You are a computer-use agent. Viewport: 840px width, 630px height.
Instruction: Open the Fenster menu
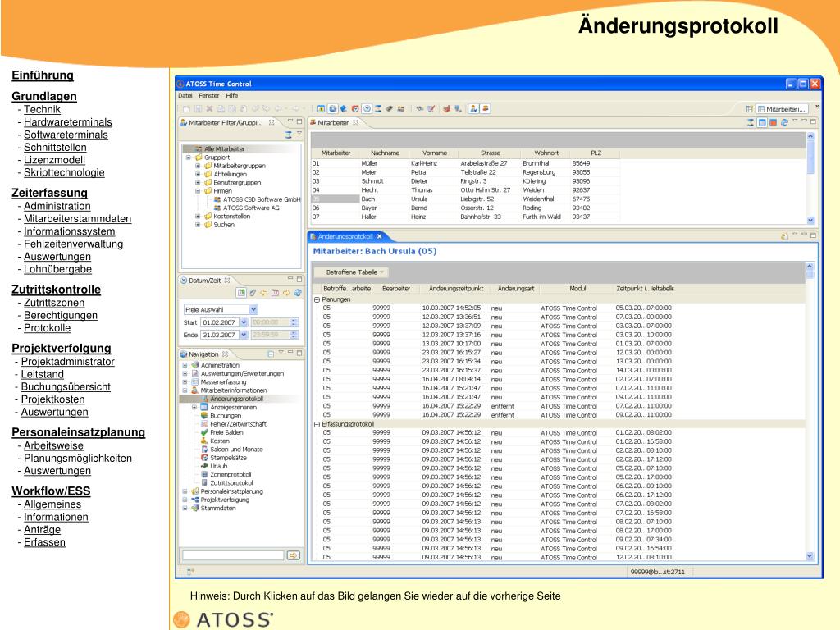click(209, 95)
